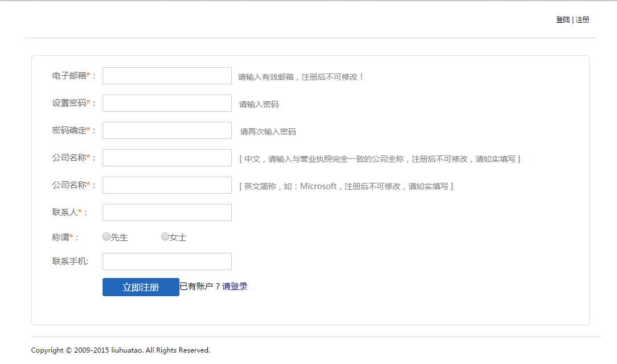Click the 已有账户？ text

[x=201, y=287]
